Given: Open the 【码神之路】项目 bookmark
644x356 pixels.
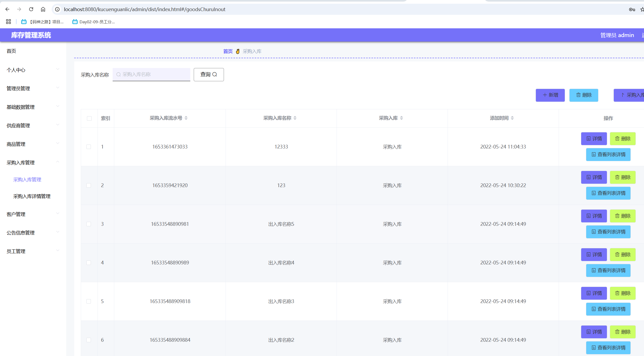Looking at the screenshot, I should point(42,22).
